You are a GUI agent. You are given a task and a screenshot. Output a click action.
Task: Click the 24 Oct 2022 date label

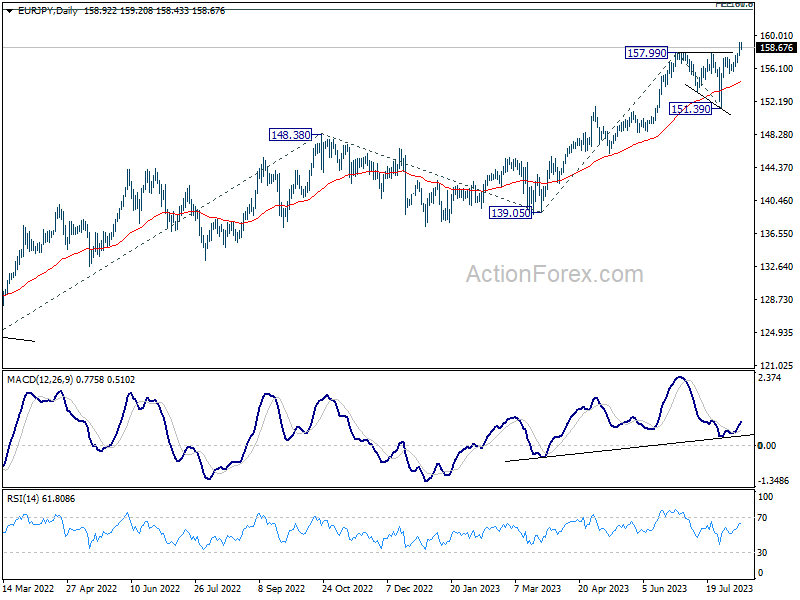(347, 589)
